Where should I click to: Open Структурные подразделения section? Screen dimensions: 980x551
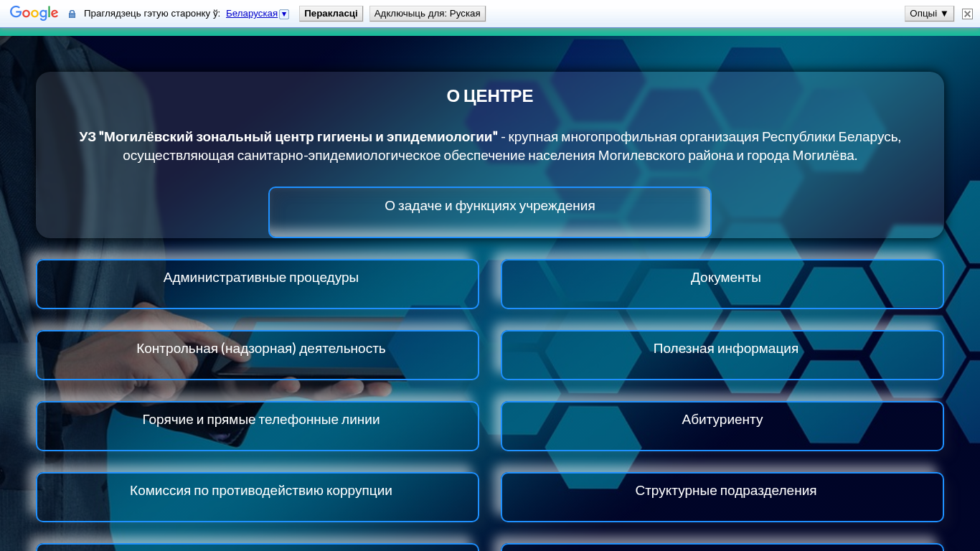[722, 497]
